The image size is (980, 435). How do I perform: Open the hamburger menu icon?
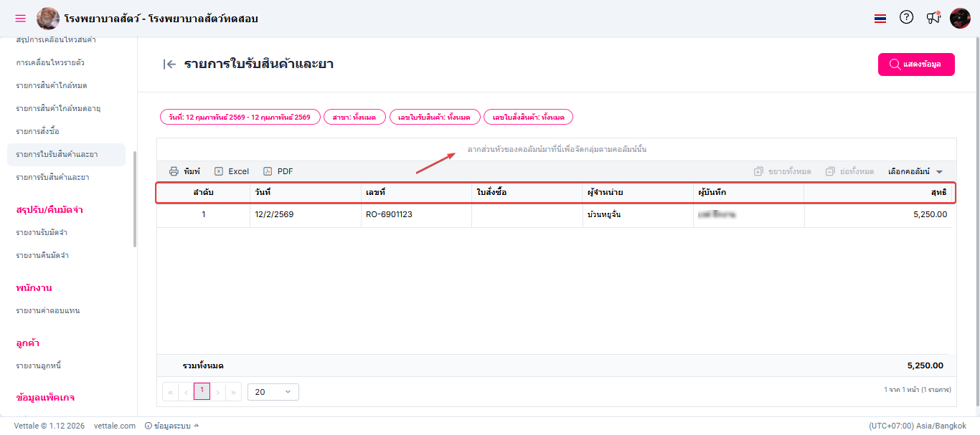click(20, 19)
